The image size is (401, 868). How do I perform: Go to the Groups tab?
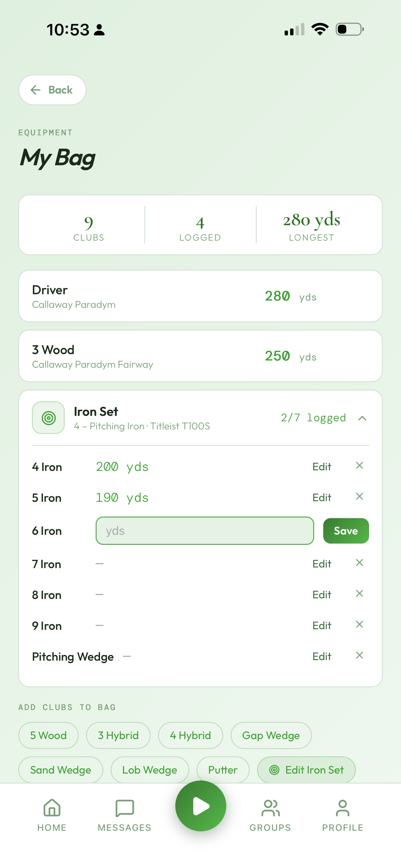click(x=270, y=815)
